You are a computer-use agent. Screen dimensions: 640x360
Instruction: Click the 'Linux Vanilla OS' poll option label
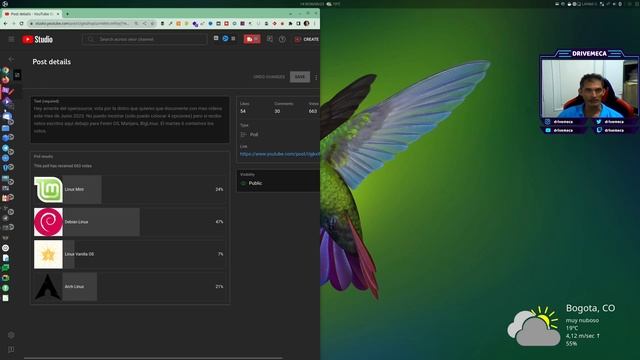point(79,254)
